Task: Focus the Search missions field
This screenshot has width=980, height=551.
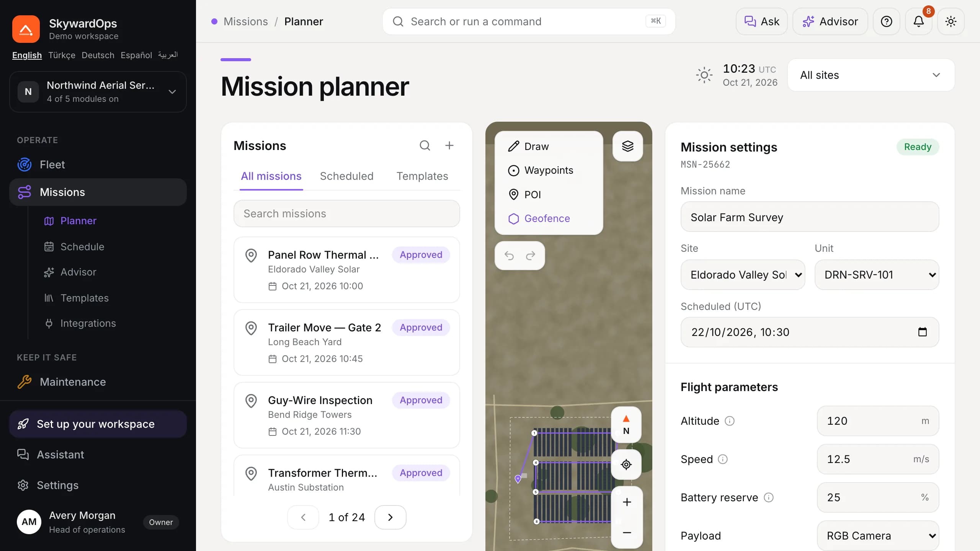Action: [346, 214]
